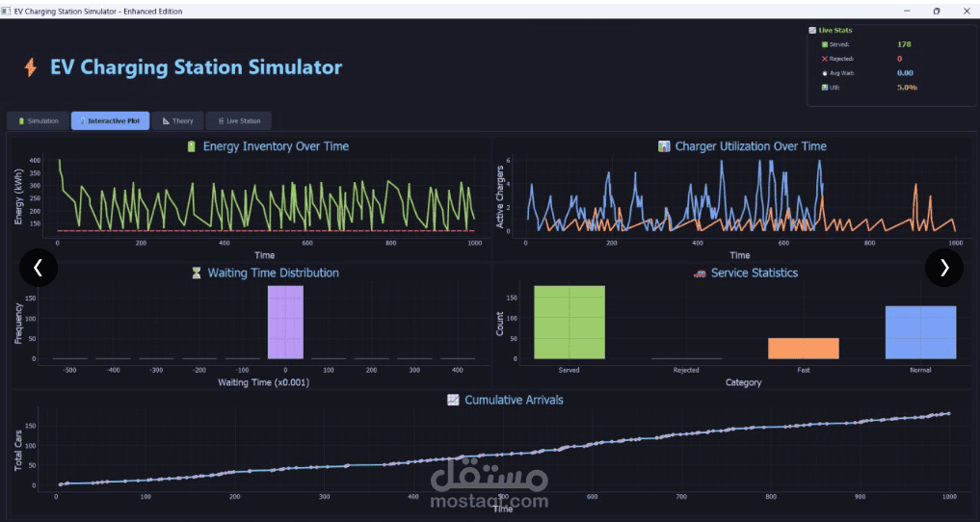The image size is (980, 522).
Task: Click the app icon in the title bar
Action: 6,12
